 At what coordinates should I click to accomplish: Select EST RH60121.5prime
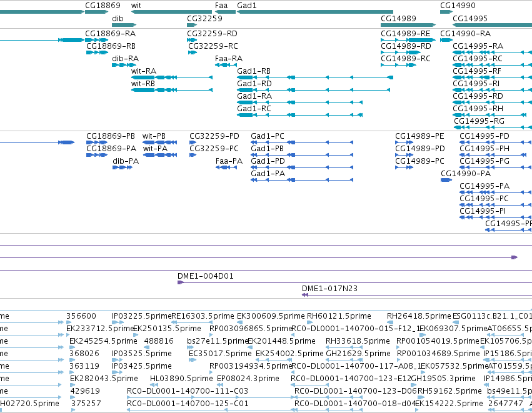(309, 322)
